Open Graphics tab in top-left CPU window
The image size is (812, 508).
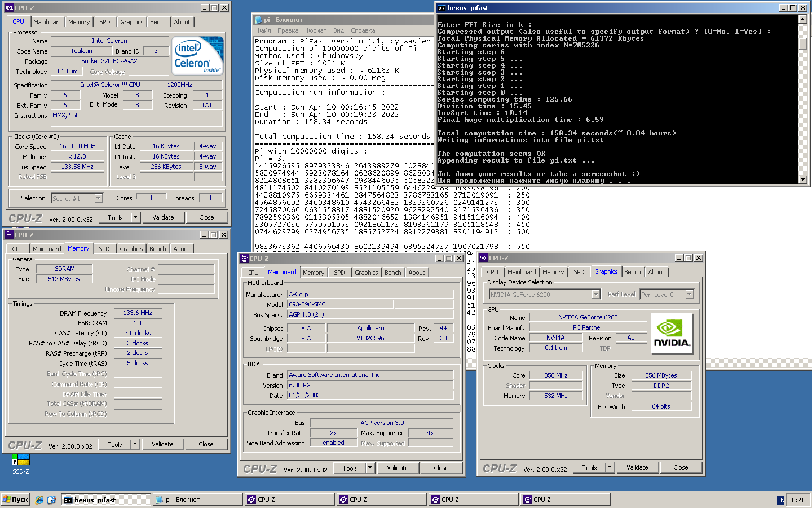[132, 22]
